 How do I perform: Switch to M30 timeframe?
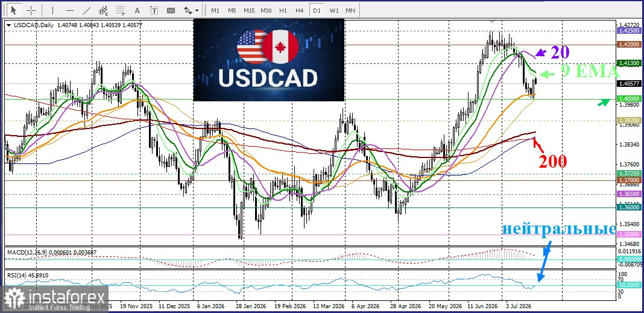tap(266, 10)
